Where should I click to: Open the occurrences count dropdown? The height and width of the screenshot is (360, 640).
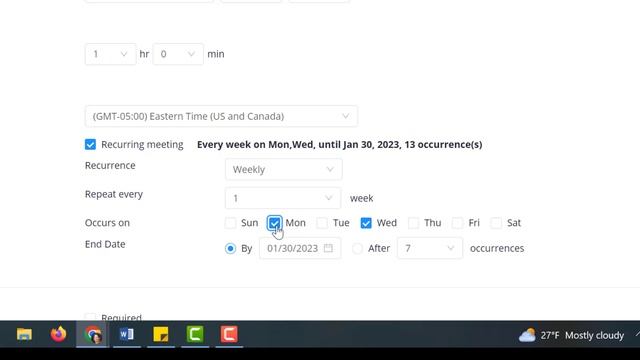coord(430,248)
